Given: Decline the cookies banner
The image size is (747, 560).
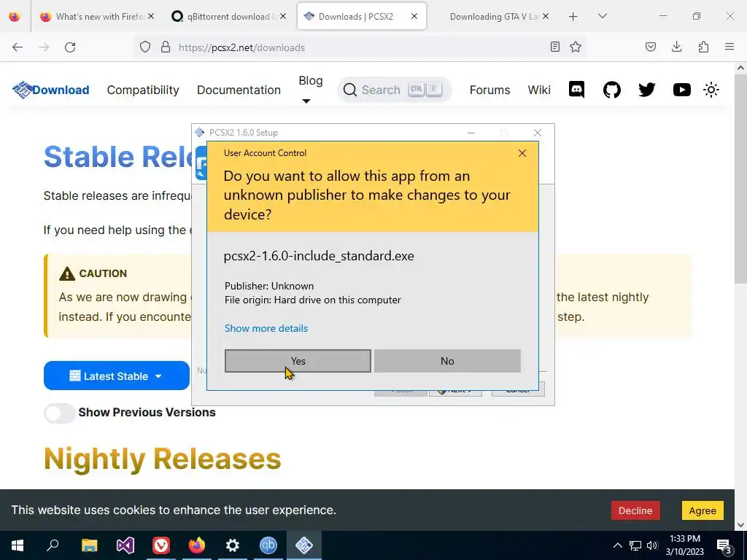Looking at the screenshot, I should 635,510.
